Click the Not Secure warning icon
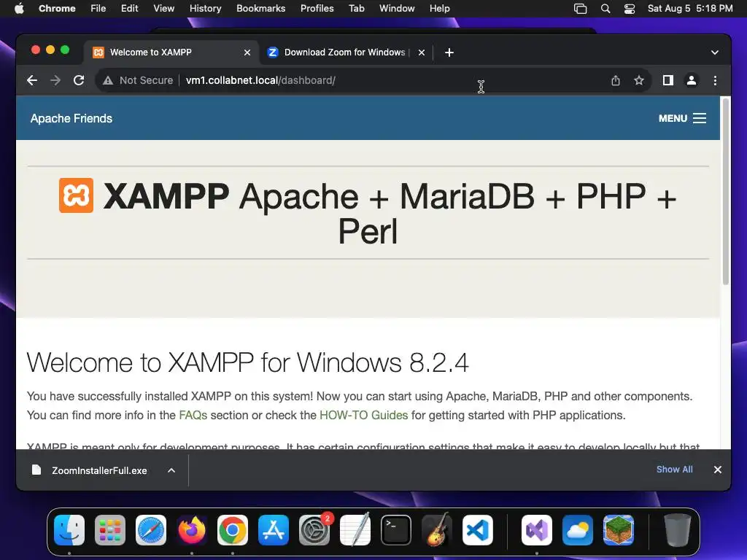Screen dimensions: 747x560 click(x=108, y=80)
